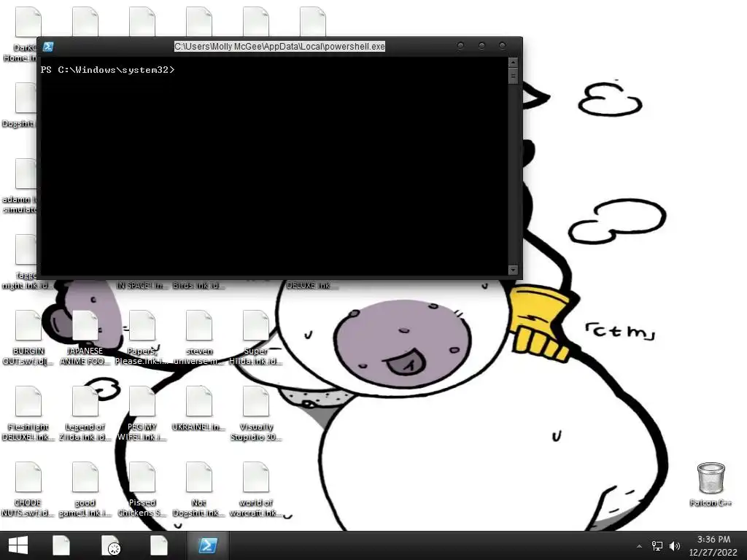The width and height of the screenshot is (747, 560).
Task: Click the PowerShell scrollbar down arrow
Action: 513,270
